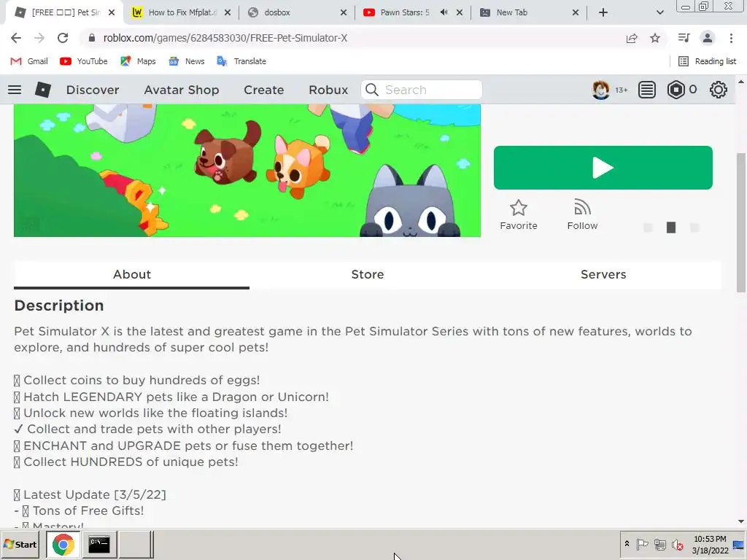Open the Reading list
This screenshot has width=747, height=560.
(708, 61)
